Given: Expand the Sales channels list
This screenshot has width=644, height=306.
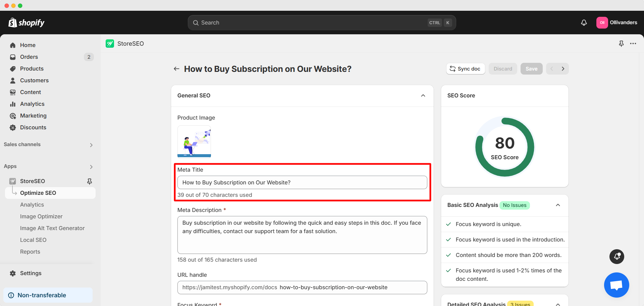Looking at the screenshot, I should tap(91, 145).
